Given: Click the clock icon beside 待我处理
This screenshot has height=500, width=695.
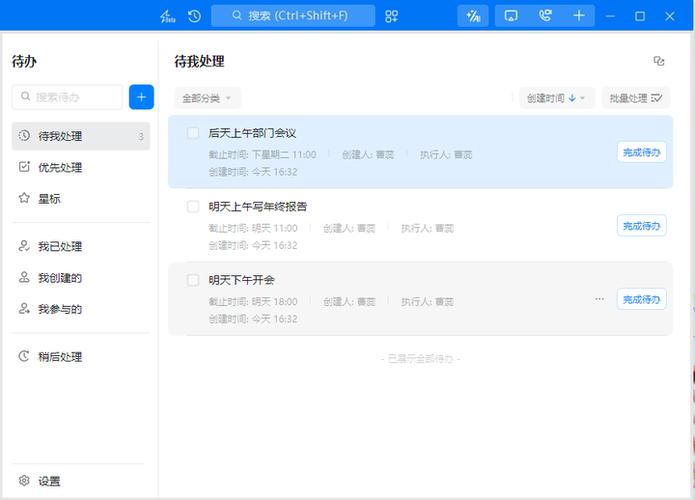Looking at the screenshot, I should (x=24, y=136).
